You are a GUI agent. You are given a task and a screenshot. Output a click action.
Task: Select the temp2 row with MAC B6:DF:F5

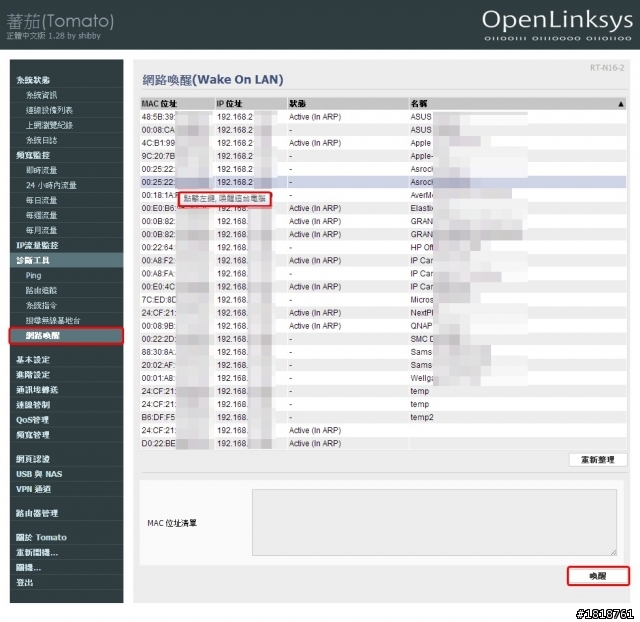[383, 418]
